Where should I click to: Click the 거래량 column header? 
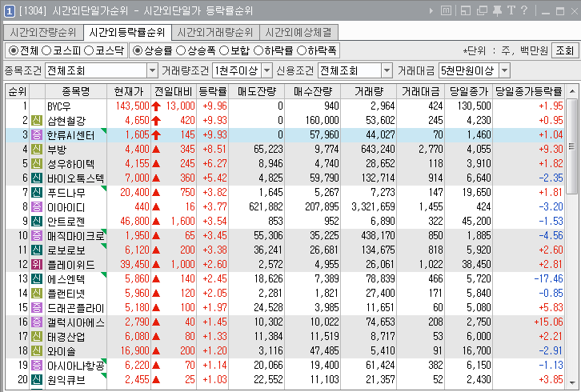coord(369,91)
